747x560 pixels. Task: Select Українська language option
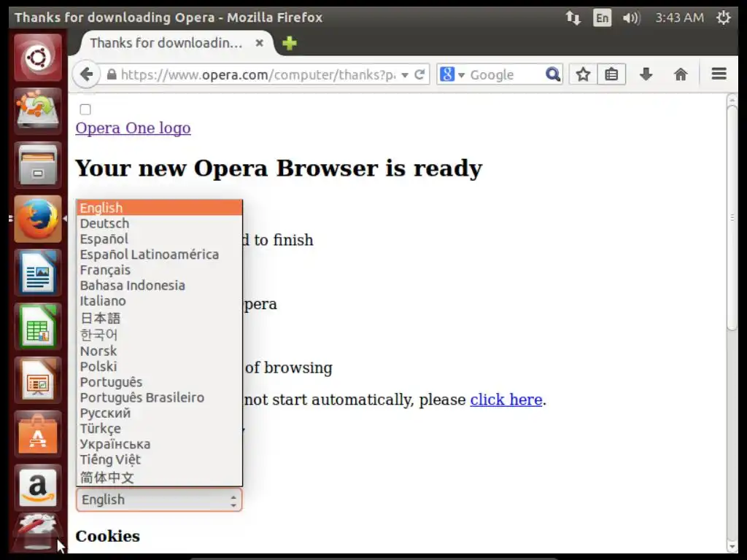pos(159,444)
